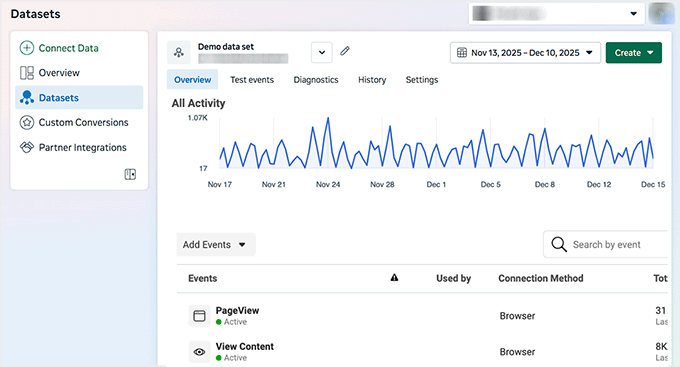This screenshot has width=680, height=367.
Task: Click Browser in the View Content row
Action: 517,352
